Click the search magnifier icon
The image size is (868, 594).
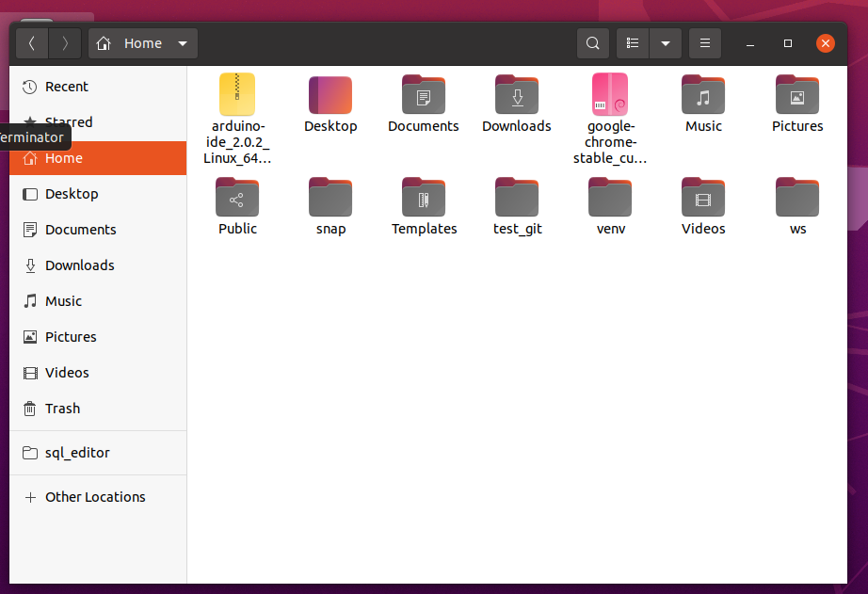(593, 43)
